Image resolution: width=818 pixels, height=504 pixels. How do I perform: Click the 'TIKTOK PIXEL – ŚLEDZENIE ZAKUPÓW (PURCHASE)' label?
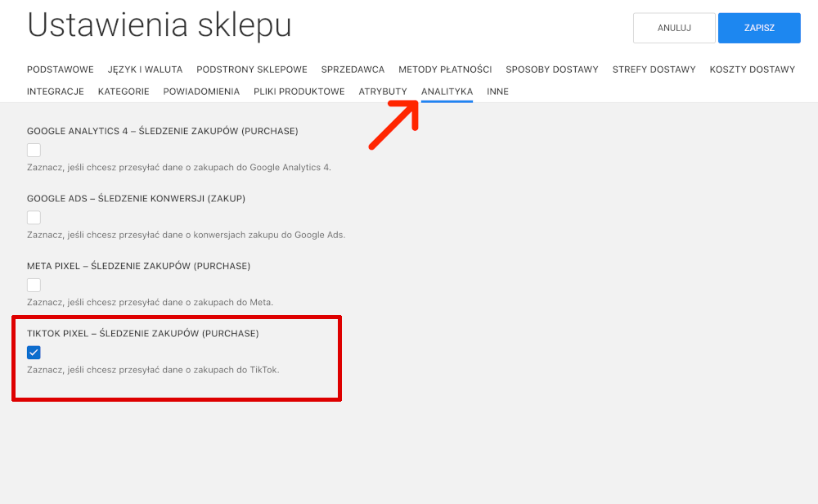143,333
